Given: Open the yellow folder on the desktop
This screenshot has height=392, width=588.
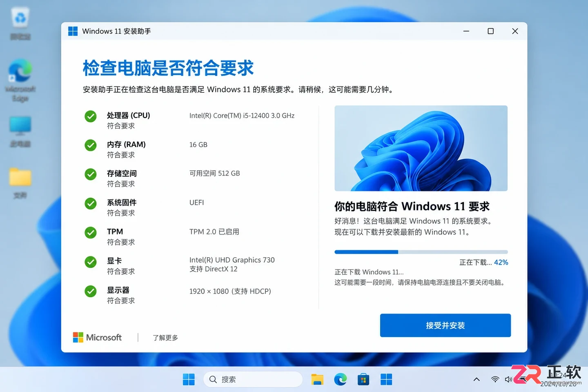Looking at the screenshot, I should coord(20,183).
